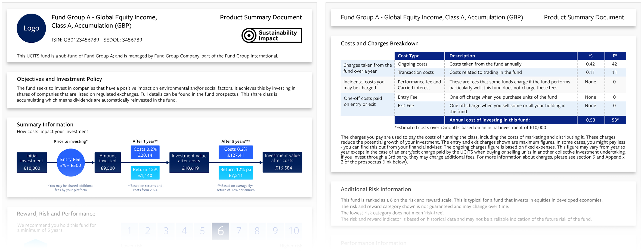This screenshot has height=251, width=644.
Task: Click the 0.42 ongoing costs percentage
Action: (x=590, y=64)
